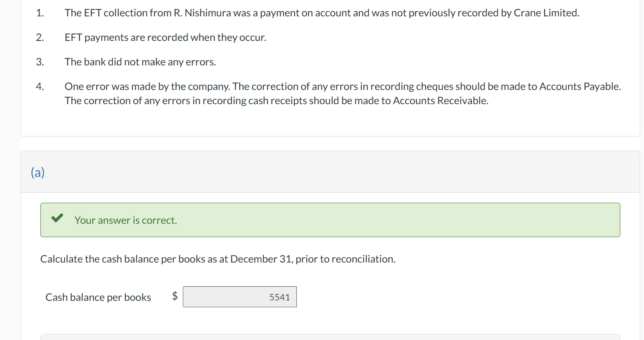Click item 2 about EFT payments
Viewport: 644px width, 340px height.
coord(165,37)
